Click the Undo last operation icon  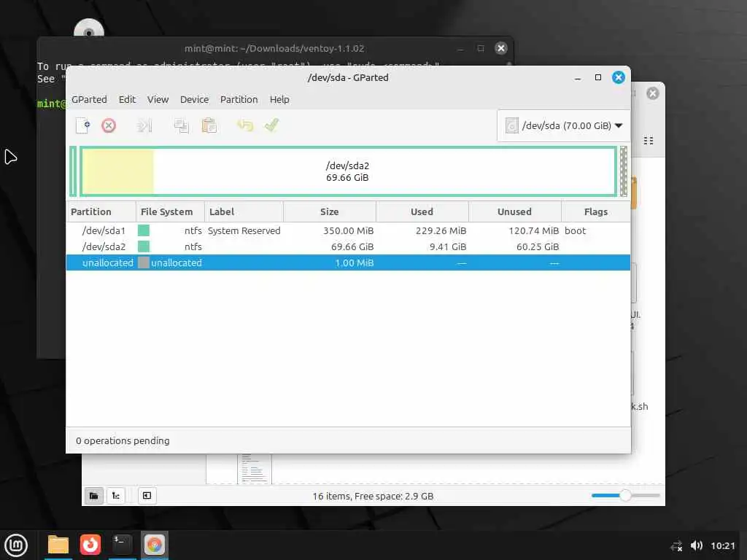coord(245,125)
